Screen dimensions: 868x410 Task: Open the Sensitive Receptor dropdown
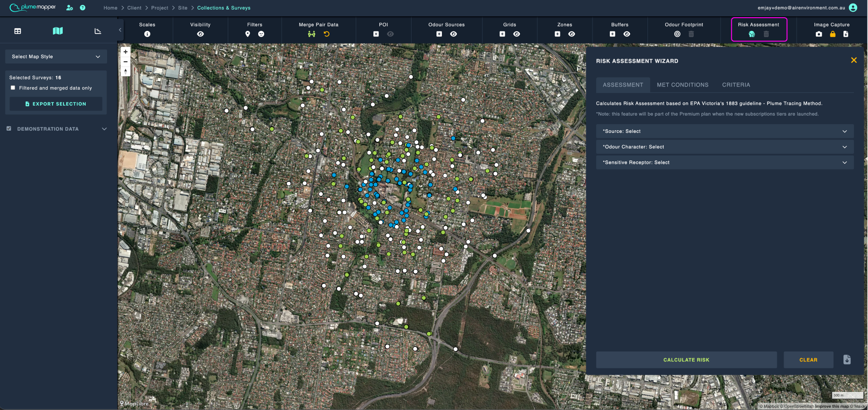[x=725, y=162]
